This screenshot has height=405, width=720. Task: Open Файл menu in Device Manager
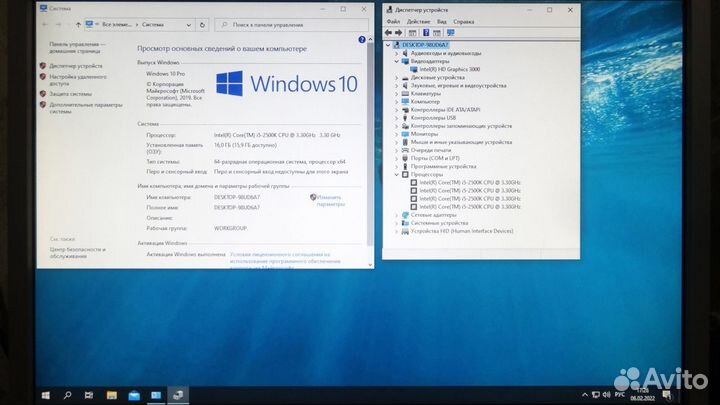click(x=393, y=22)
